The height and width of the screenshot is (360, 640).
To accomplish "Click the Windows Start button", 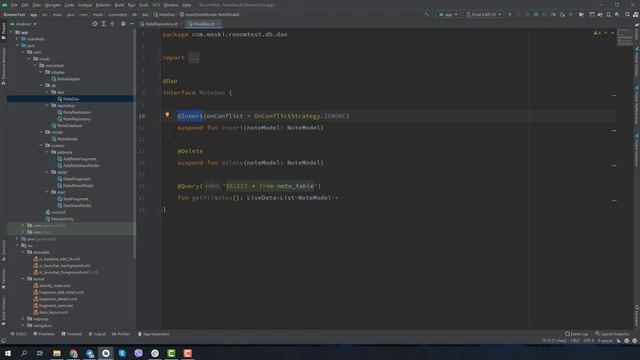I will pos(8,353).
